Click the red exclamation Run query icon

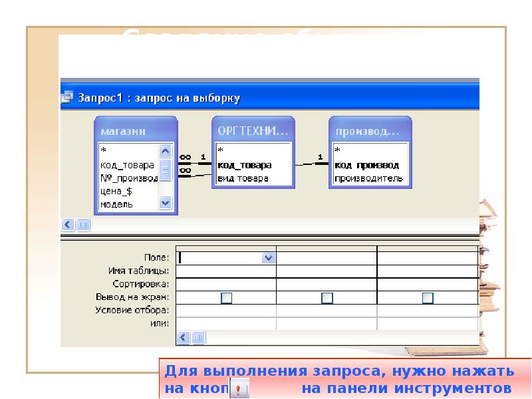pos(239,389)
